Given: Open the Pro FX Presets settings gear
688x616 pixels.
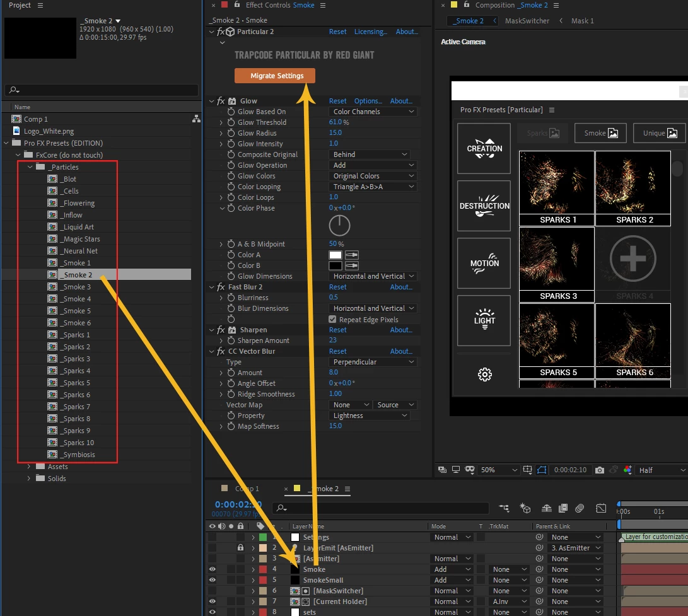Looking at the screenshot, I should (x=484, y=375).
